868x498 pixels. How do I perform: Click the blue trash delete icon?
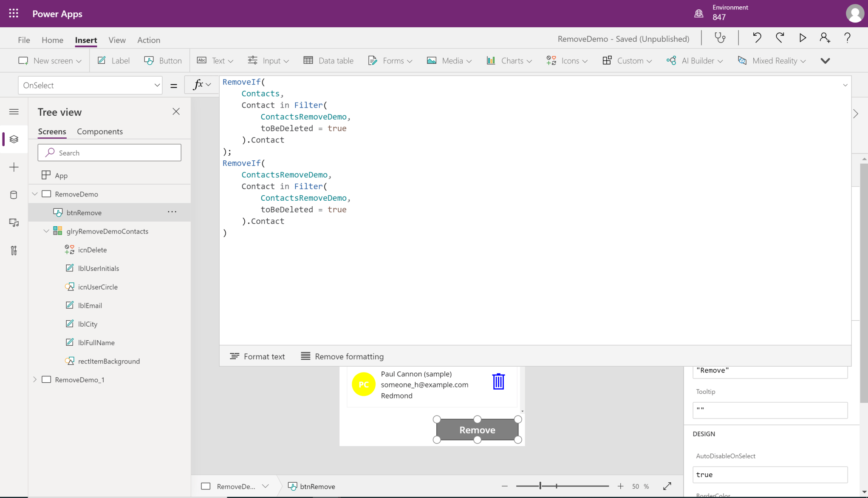[x=498, y=381]
